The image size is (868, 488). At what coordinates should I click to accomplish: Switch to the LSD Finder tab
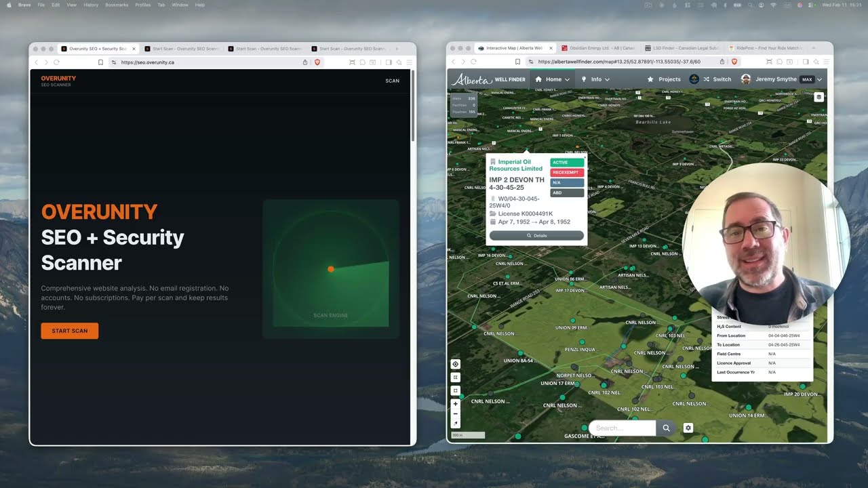tap(682, 48)
